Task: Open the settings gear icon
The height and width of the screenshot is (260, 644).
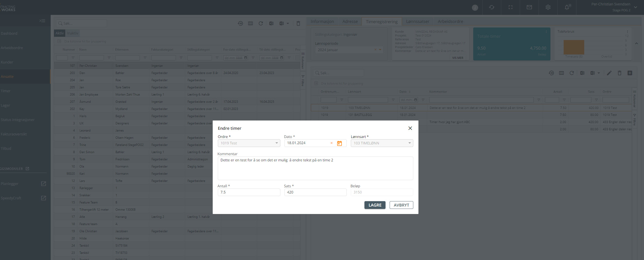Action: pyautogui.click(x=548, y=7)
